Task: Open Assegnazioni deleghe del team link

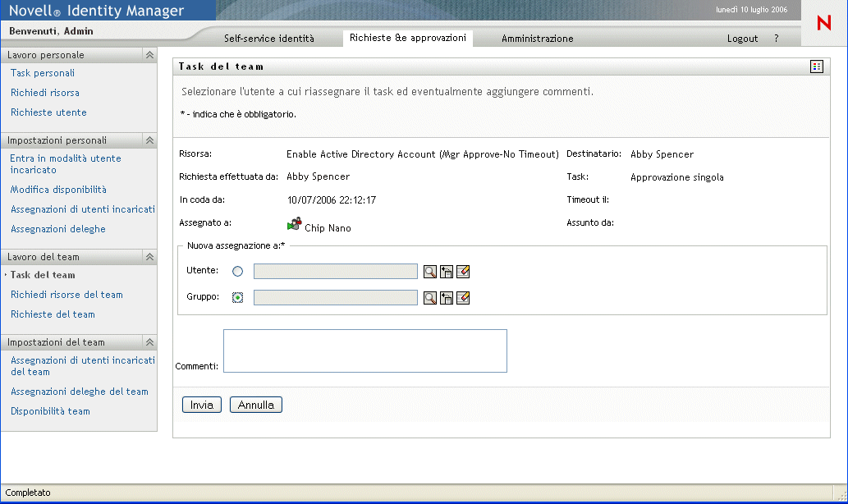Action: coord(80,392)
